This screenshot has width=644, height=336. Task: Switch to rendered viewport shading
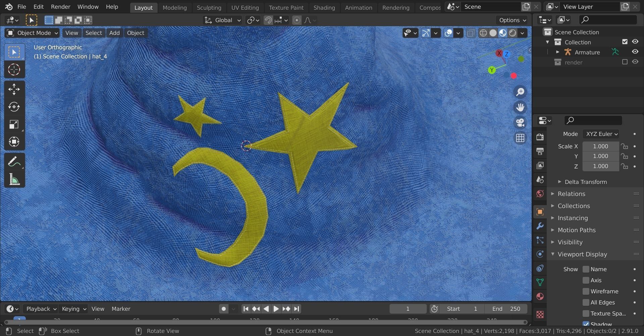(513, 33)
